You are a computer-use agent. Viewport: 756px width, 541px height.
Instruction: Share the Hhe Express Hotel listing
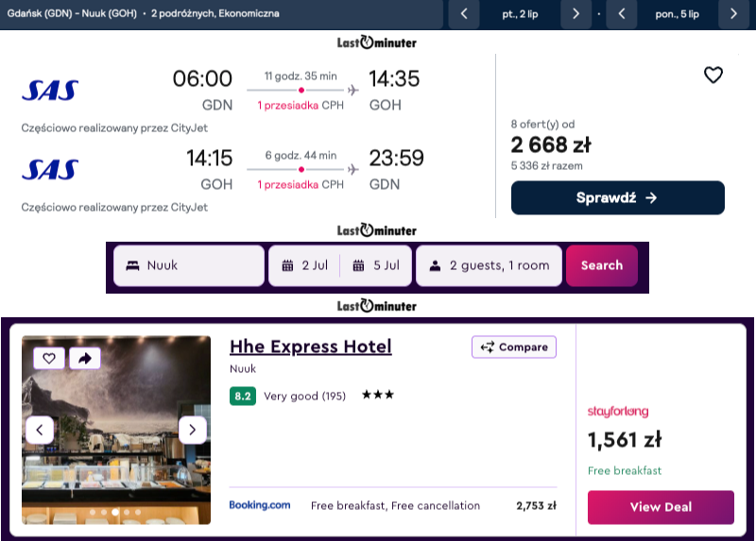(85, 359)
